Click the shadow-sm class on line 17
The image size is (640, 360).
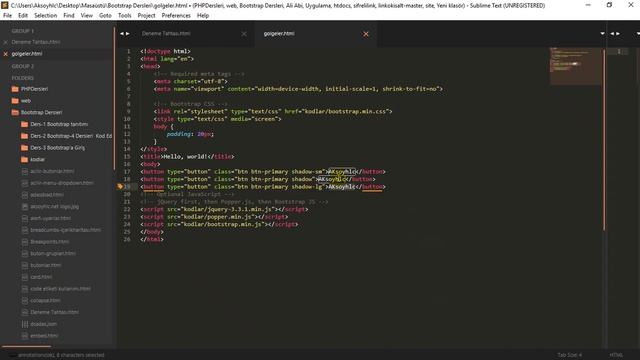(x=307, y=172)
